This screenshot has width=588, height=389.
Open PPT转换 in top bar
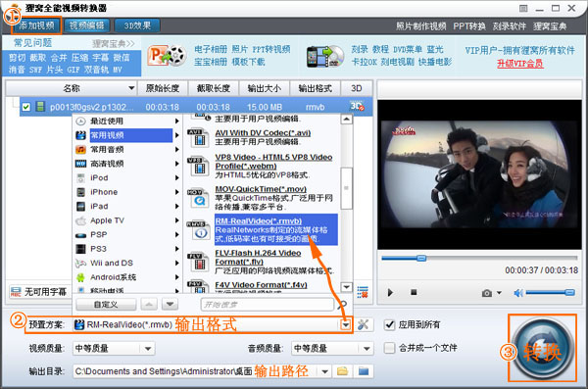click(469, 26)
